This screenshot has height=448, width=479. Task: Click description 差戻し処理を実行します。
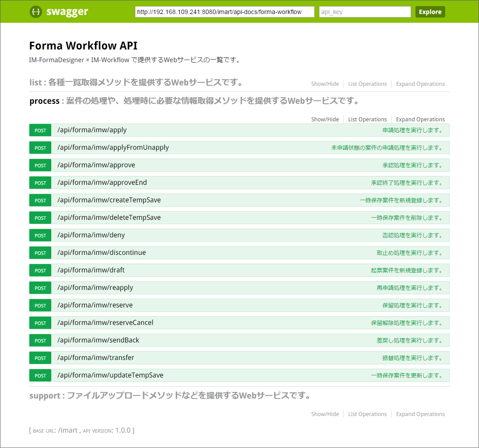[x=410, y=340]
